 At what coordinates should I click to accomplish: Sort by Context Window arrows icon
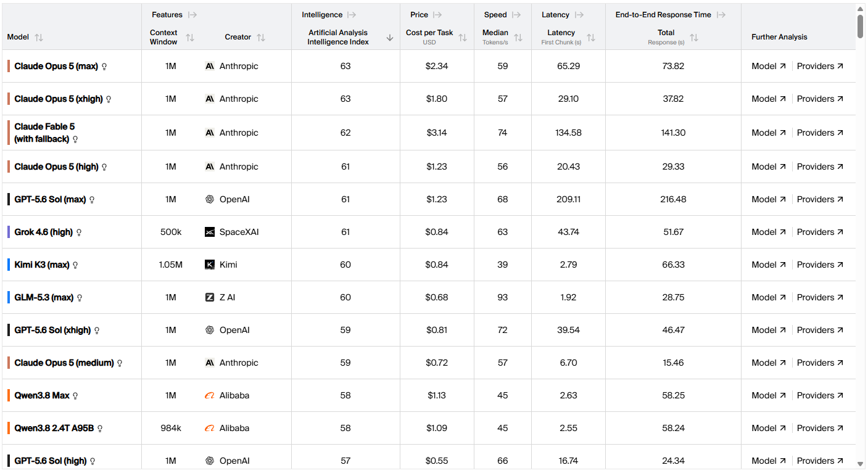pyautogui.click(x=190, y=38)
